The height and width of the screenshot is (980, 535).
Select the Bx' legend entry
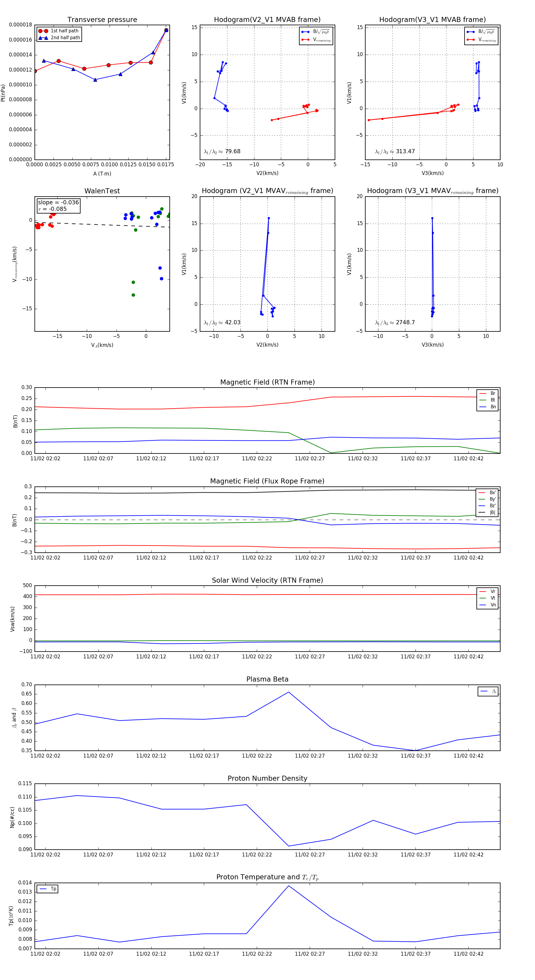tap(487, 493)
